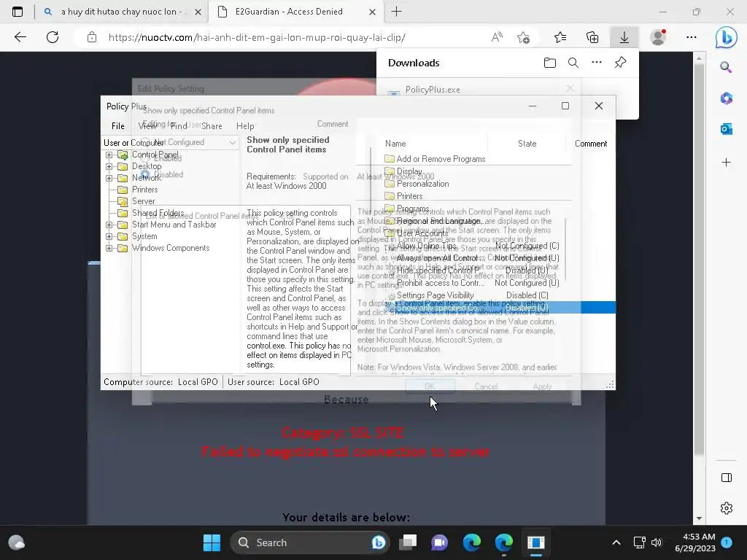Toggle the sidebar split screen icon
Viewport: 747px width, 560px height.
point(726,478)
